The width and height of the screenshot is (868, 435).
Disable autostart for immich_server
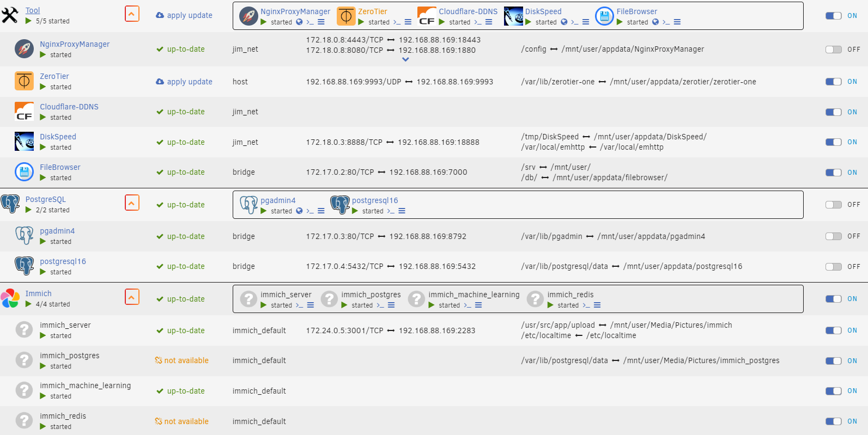click(x=834, y=330)
